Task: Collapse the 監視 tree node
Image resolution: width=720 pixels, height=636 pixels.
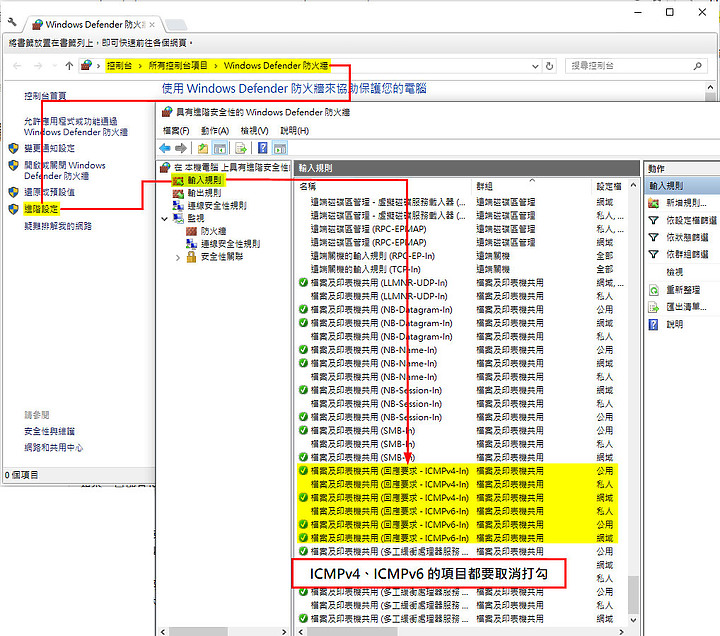Action: coord(164,219)
